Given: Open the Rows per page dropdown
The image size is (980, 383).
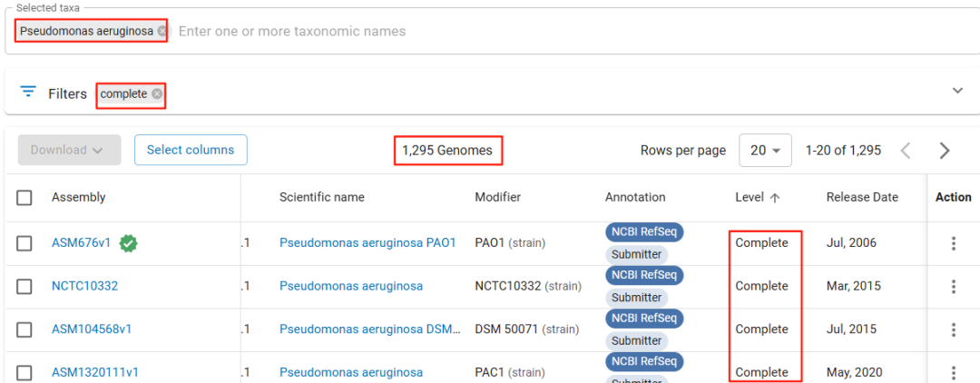Looking at the screenshot, I should pos(765,150).
